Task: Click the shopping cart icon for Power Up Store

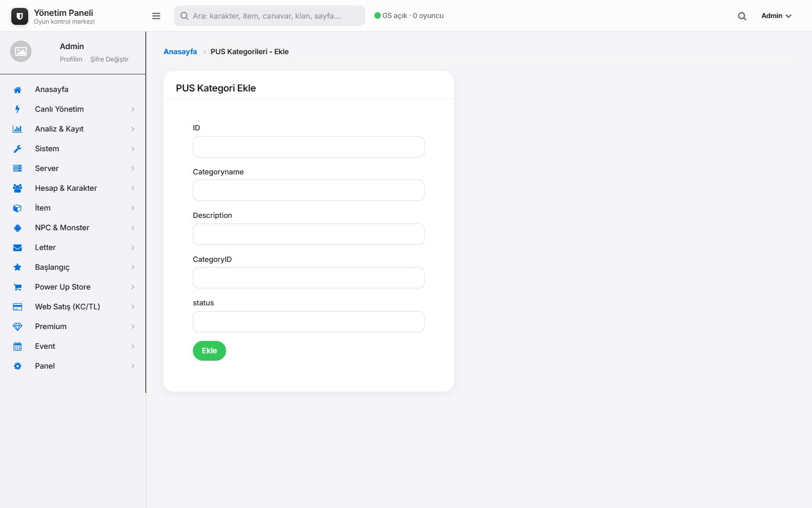Action: point(17,287)
